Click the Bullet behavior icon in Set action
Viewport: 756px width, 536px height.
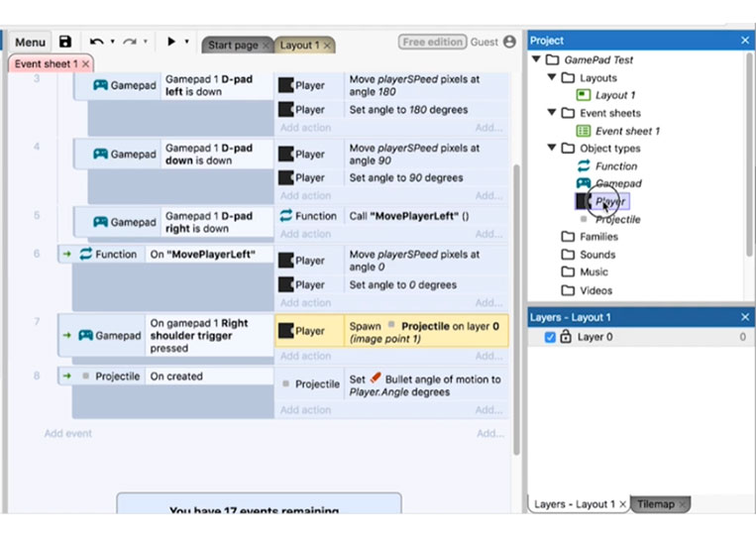376,378
